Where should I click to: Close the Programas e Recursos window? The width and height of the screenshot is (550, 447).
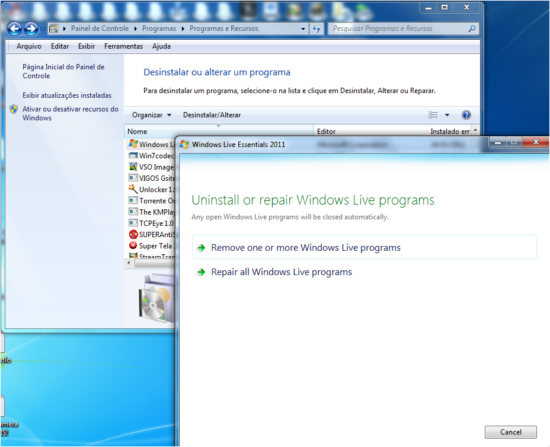point(467,7)
